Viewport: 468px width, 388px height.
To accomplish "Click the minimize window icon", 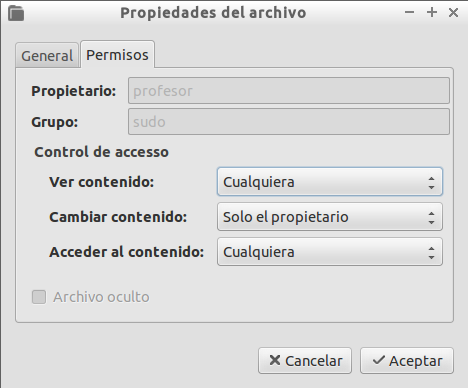I will [x=409, y=12].
